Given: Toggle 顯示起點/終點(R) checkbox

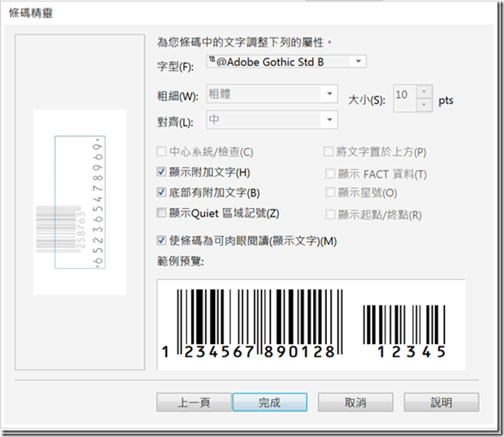Looking at the screenshot, I should (x=330, y=214).
